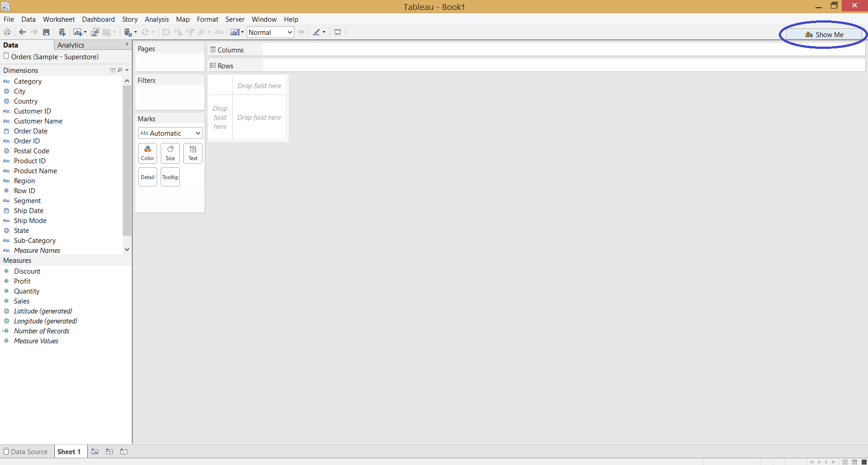Click the View Data icon in Dimensions header

coord(112,70)
